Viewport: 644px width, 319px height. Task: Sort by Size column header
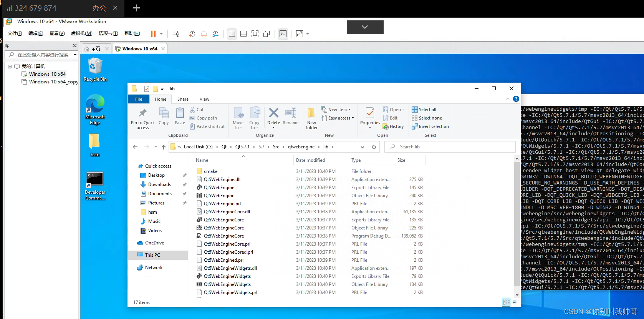401,160
